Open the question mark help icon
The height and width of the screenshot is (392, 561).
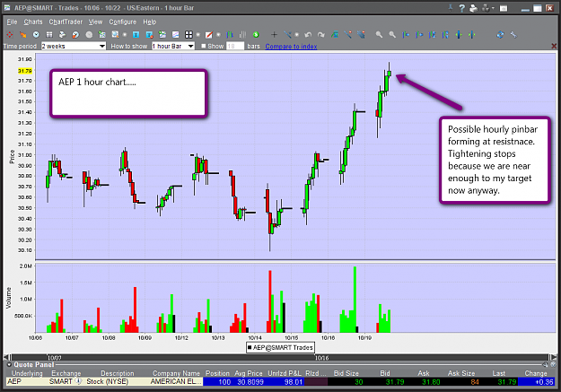[462, 8]
